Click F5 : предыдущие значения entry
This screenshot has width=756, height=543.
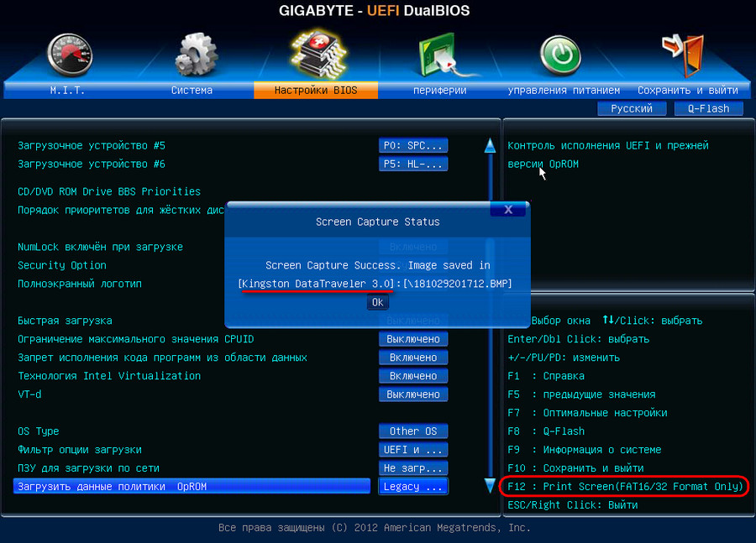581,394
